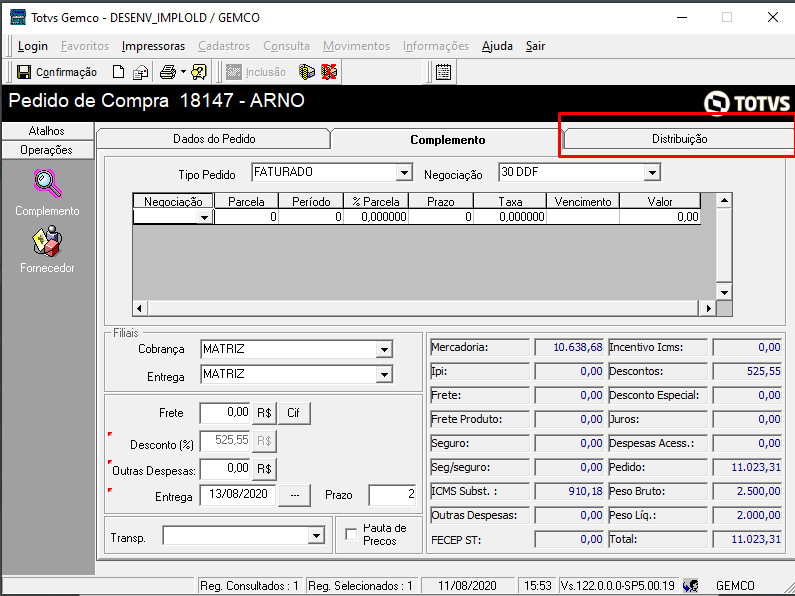Open the printer options dropdown arrow
Viewport: 795px width, 596px height.
183,72
